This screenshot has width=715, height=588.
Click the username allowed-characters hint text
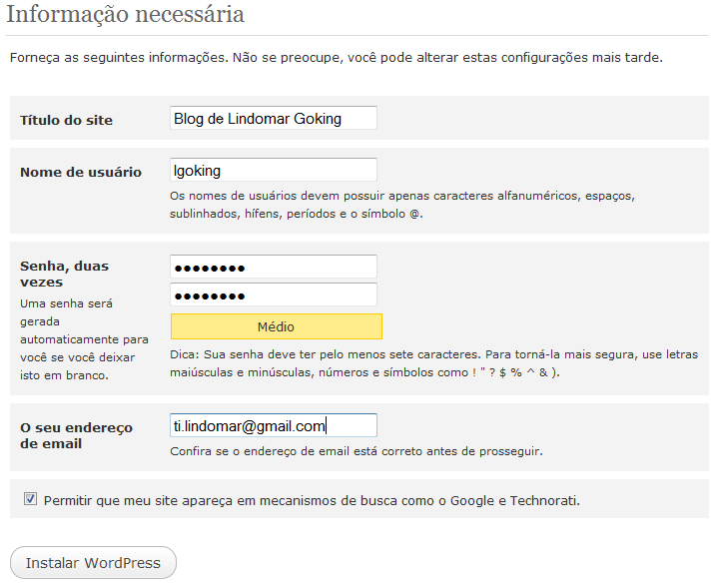click(402, 205)
